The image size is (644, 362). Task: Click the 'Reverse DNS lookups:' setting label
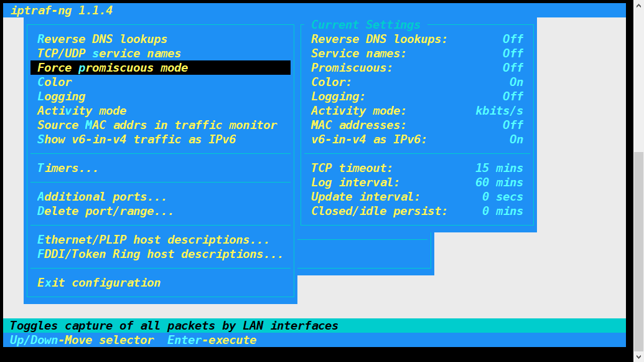[x=379, y=39]
